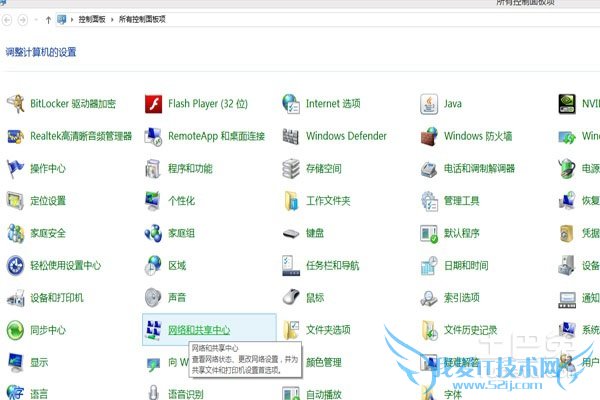
Task: Open the 键盘 icon
Action: coord(291,233)
